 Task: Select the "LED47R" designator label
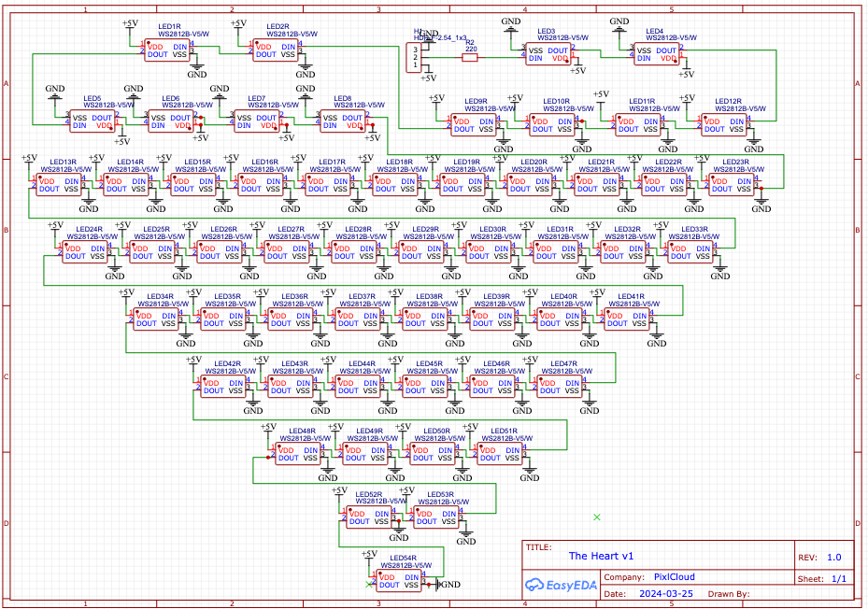563,363
